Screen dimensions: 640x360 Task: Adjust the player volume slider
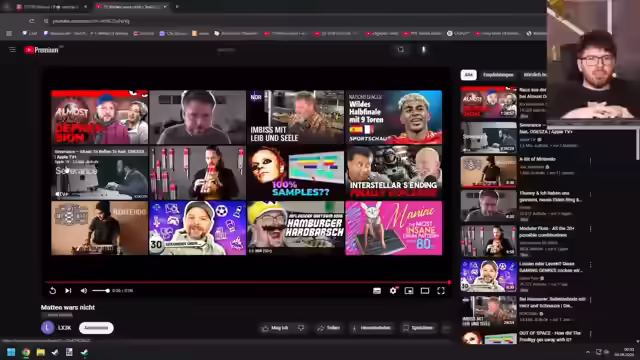100,291
